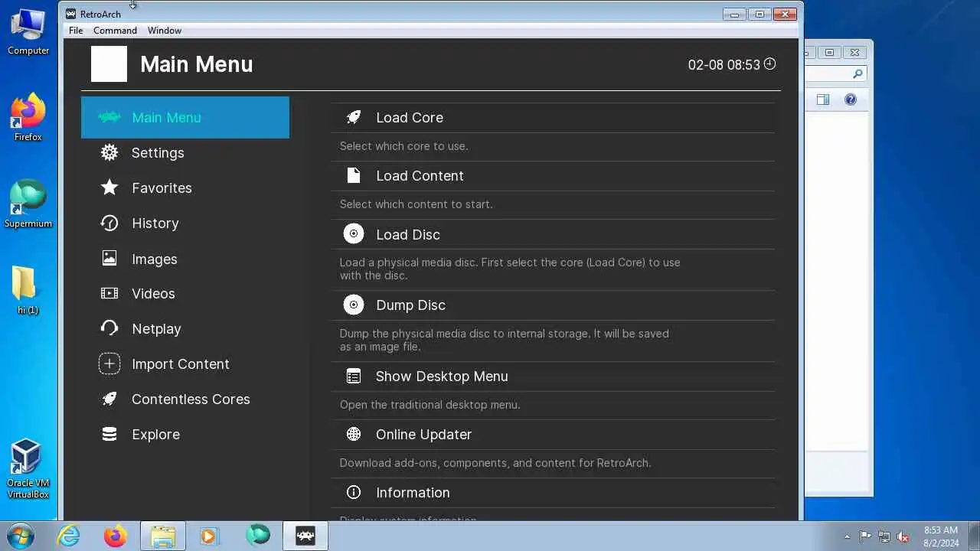
Task: Click the Videos film icon
Action: (109, 293)
